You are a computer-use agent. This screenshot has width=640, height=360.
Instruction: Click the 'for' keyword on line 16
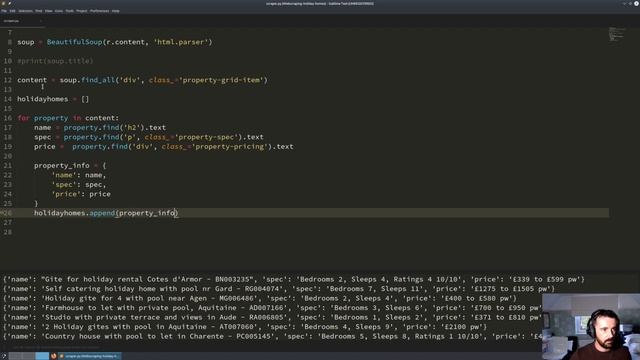[x=23, y=118]
